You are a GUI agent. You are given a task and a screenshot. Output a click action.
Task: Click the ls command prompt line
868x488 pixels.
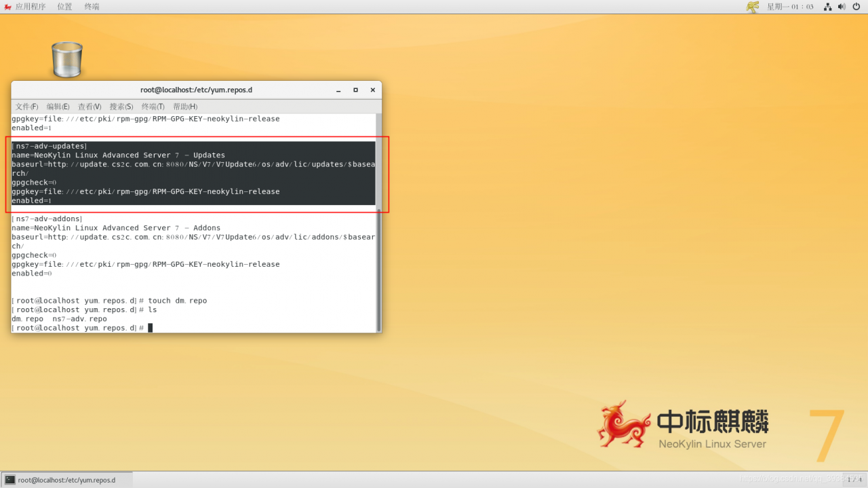point(84,309)
